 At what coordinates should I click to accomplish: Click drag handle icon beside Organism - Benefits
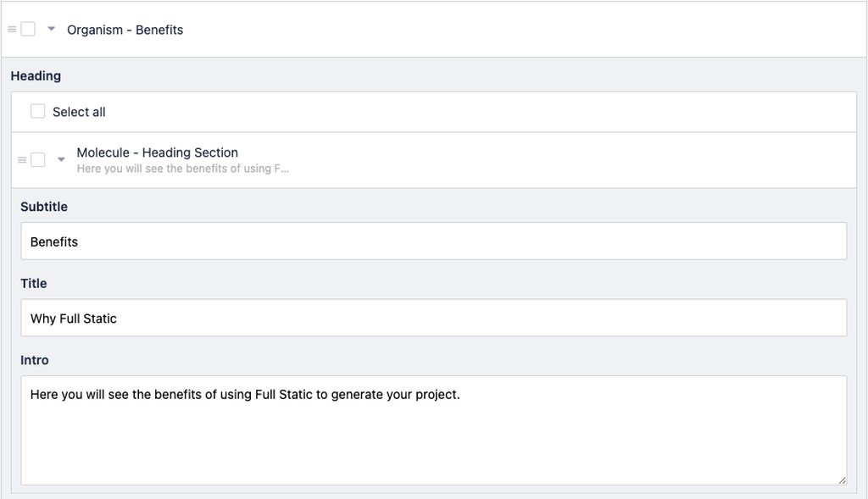click(x=12, y=30)
